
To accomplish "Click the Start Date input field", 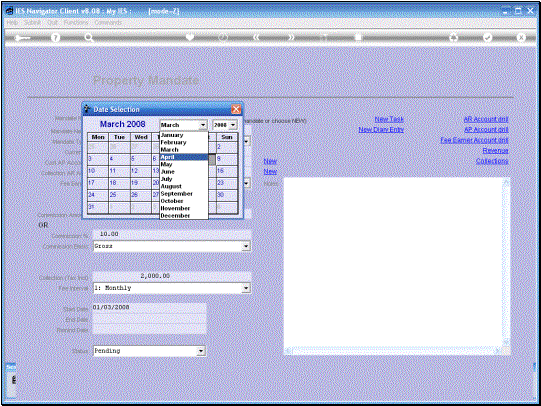I will (149, 308).
